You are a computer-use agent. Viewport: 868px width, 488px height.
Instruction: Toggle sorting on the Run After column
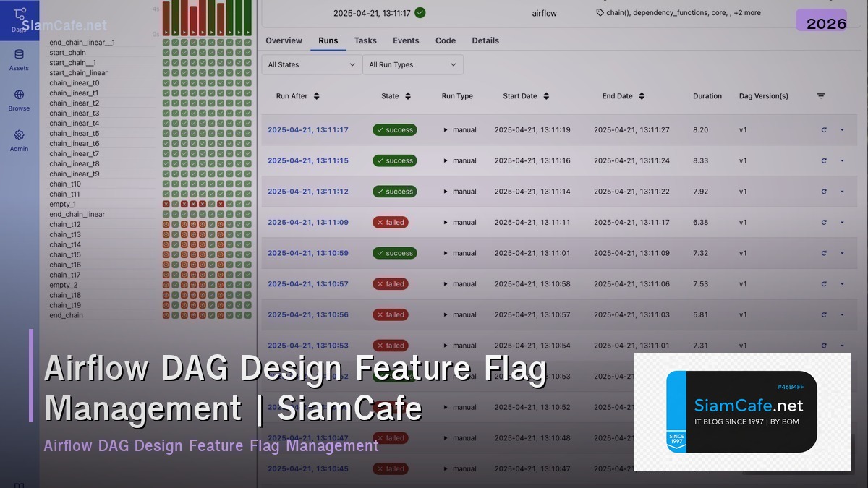(x=317, y=95)
